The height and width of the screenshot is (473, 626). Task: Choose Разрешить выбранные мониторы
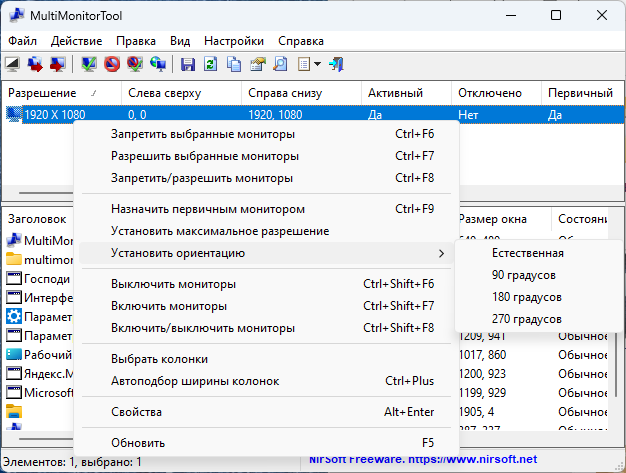(266, 156)
